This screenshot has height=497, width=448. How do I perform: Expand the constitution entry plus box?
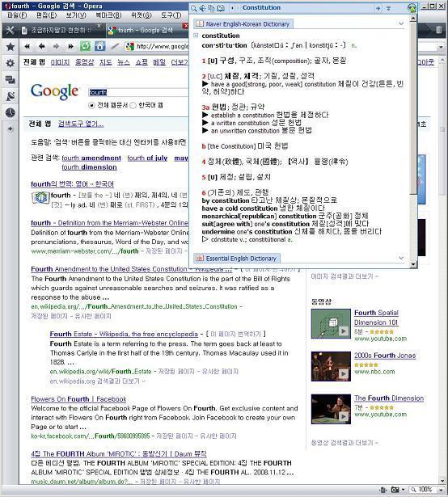[196, 36]
